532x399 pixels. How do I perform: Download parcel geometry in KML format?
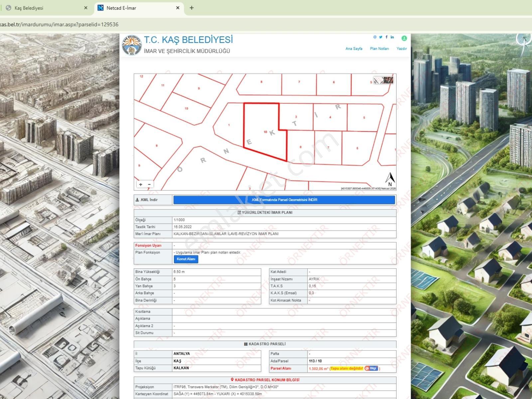(x=284, y=200)
